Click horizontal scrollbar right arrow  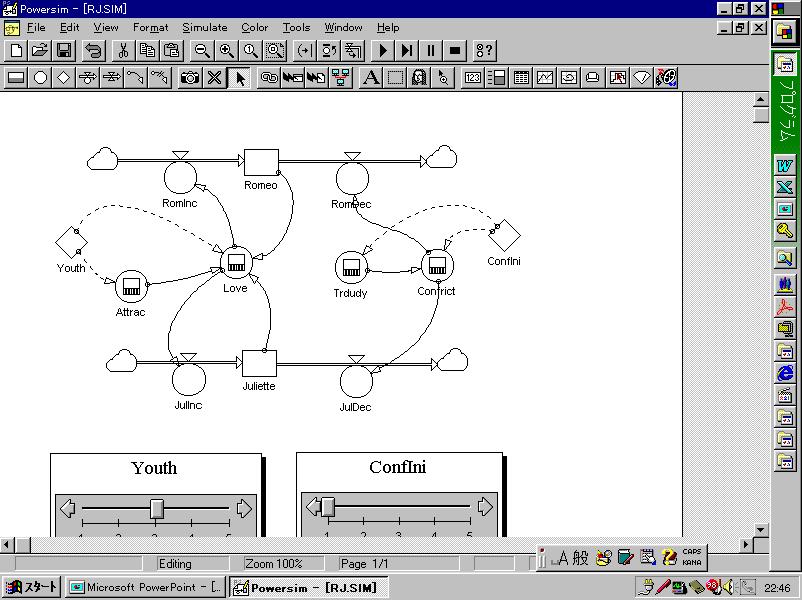click(x=746, y=545)
